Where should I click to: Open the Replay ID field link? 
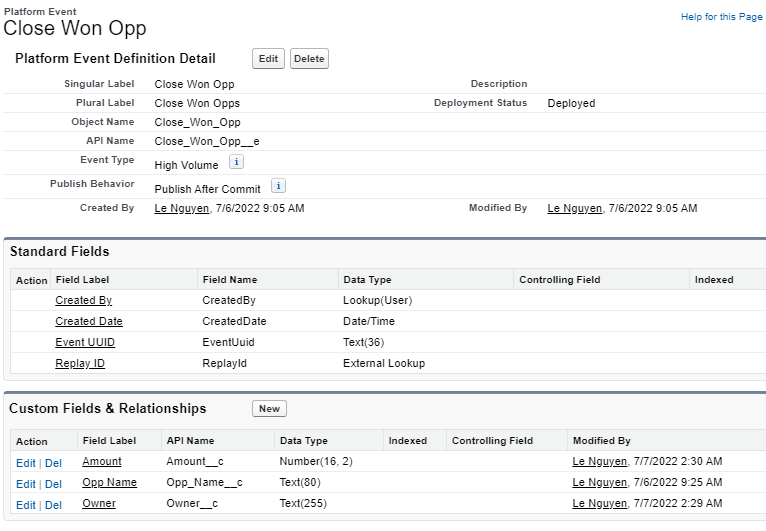pos(80,363)
